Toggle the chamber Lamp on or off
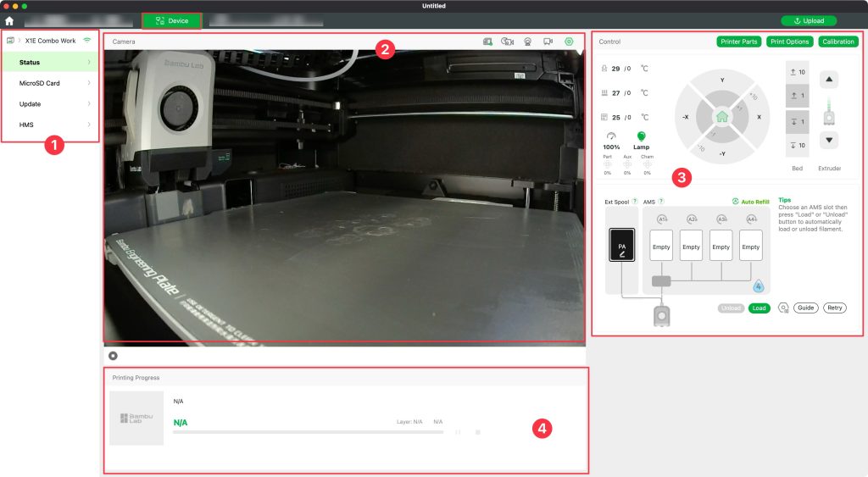 click(641, 136)
